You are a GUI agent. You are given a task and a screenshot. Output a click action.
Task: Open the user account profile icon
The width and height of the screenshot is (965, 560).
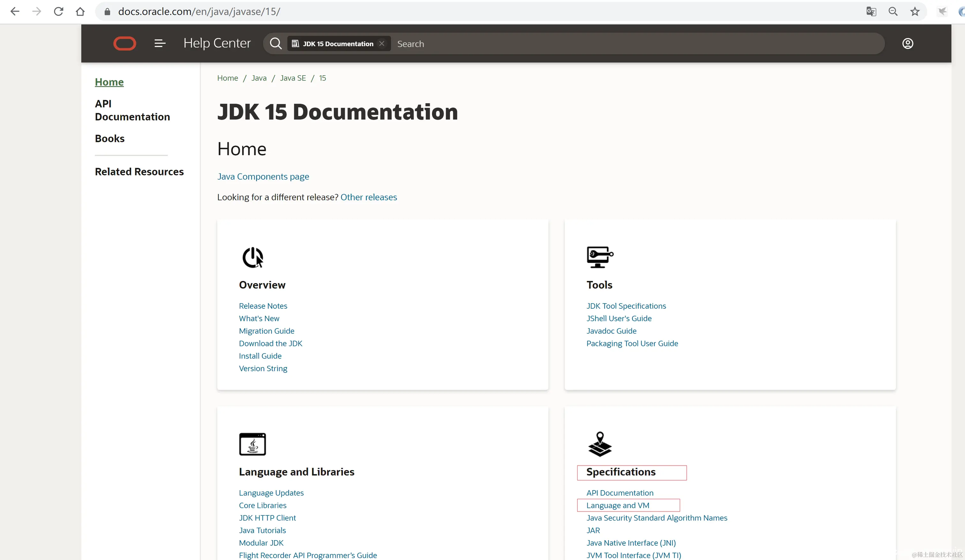pyautogui.click(x=908, y=43)
